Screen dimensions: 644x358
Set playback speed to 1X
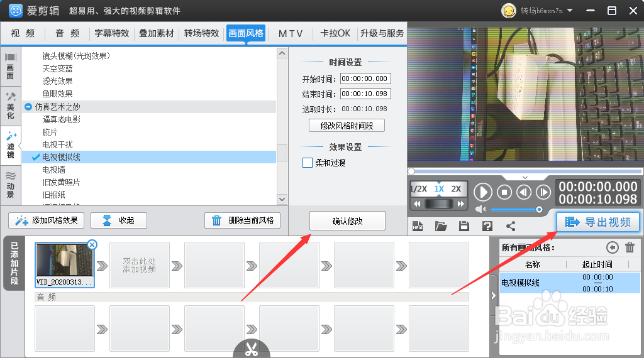click(439, 189)
